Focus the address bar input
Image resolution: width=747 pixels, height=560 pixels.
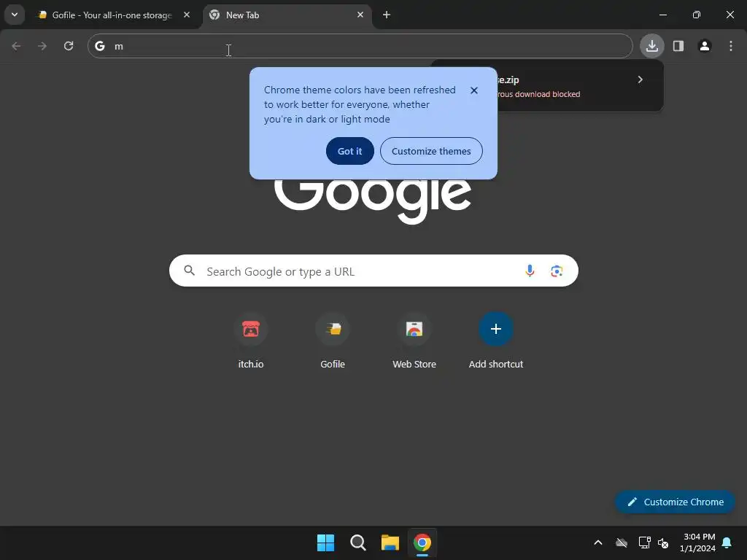pyautogui.click(x=360, y=46)
